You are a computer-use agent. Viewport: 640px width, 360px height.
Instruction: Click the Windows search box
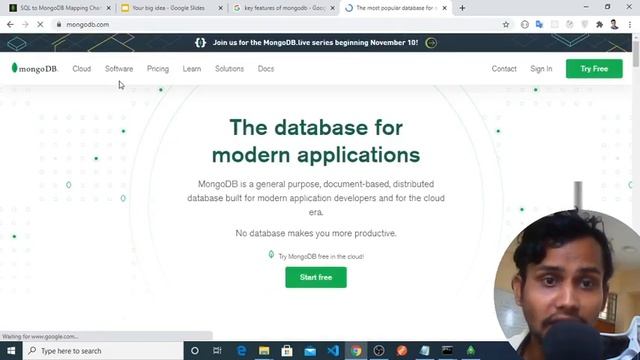[x=103, y=351]
